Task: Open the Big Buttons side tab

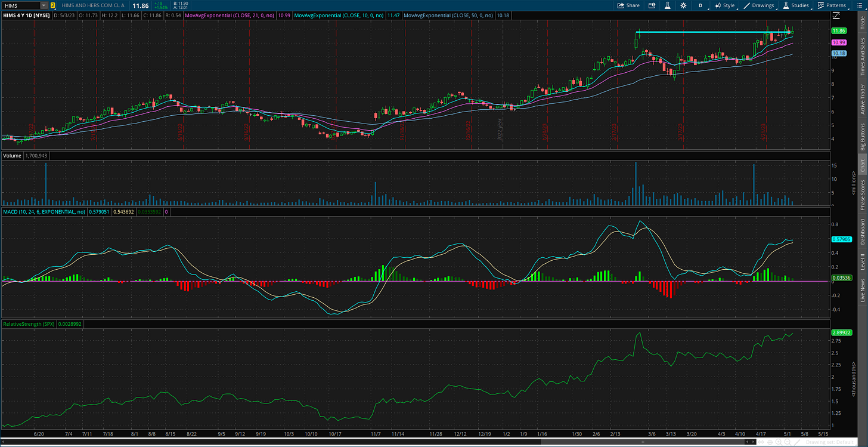Action: pyautogui.click(x=862, y=137)
